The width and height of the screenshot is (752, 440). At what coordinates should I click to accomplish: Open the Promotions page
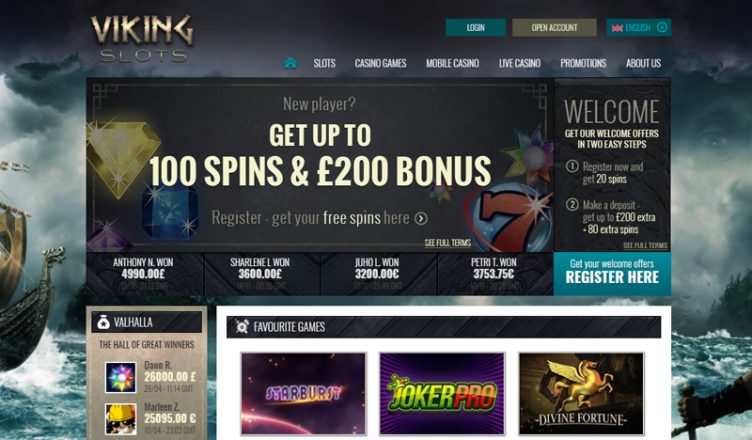pyautogui.click(x=583, y=63)
